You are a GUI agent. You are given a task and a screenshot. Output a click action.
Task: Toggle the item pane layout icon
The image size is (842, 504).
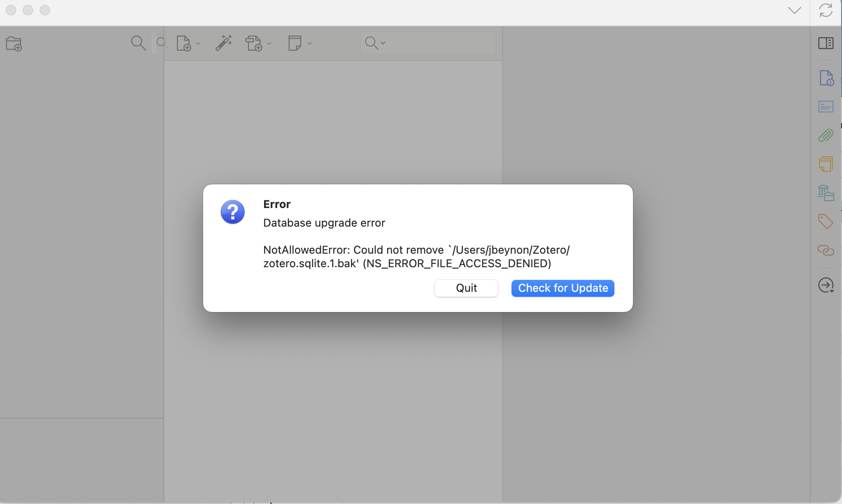coord(826,43)
